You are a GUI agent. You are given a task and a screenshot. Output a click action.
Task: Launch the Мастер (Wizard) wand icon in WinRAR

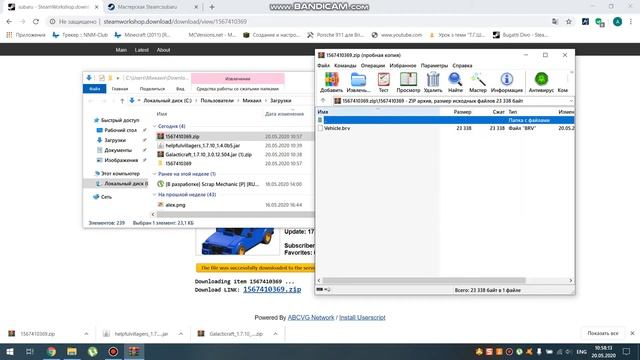[478, 82]
